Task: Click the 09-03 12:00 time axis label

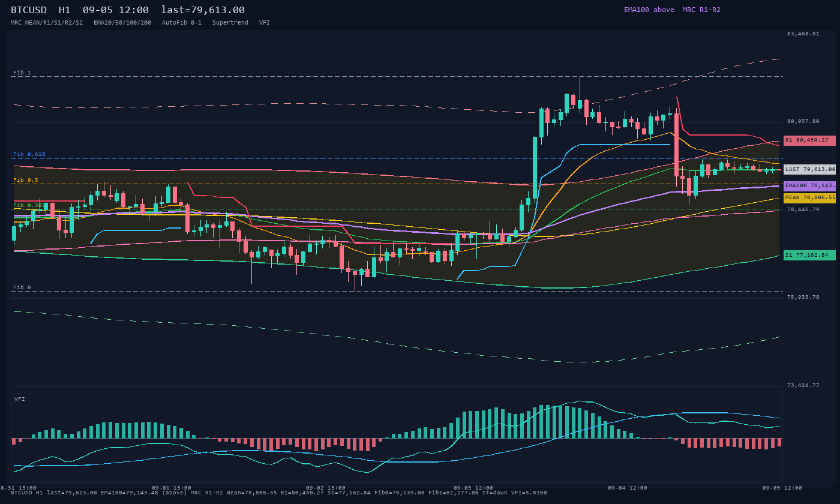Action: 473,488
